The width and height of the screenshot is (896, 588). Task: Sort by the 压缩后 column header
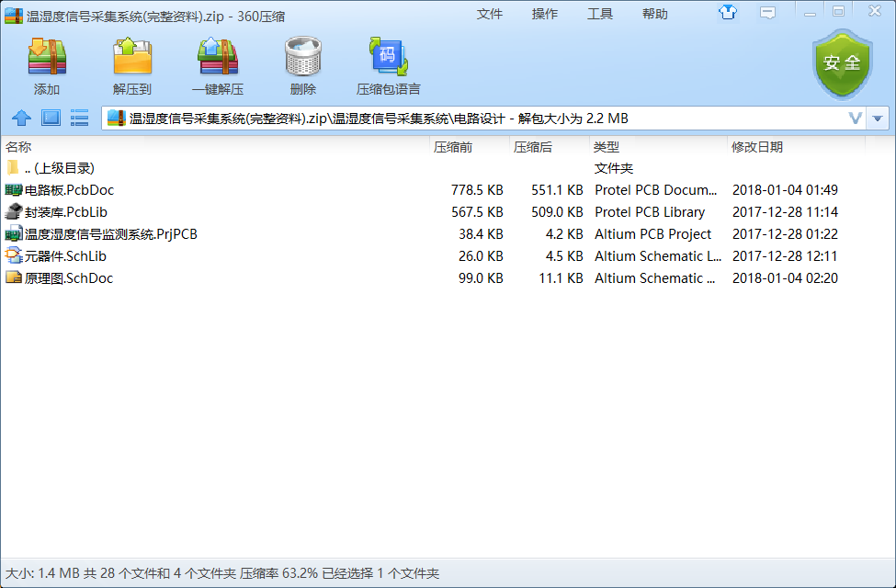coord(550,147)
